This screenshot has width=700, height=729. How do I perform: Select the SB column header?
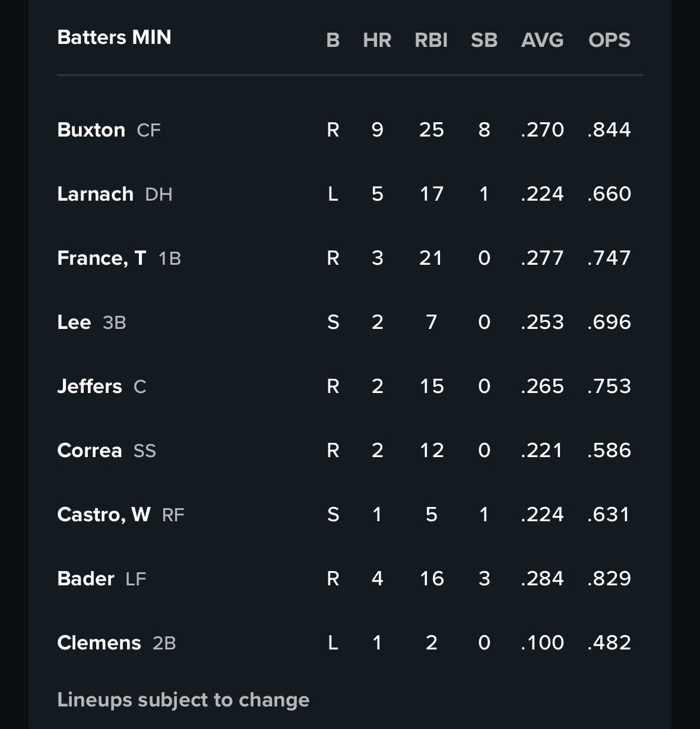click(x=484, y=40)
